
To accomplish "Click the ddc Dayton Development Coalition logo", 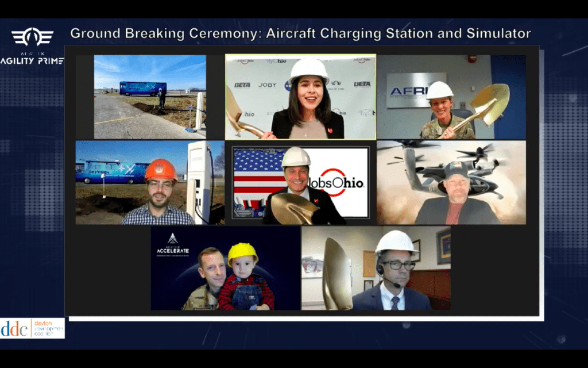I will pos(32,328).
